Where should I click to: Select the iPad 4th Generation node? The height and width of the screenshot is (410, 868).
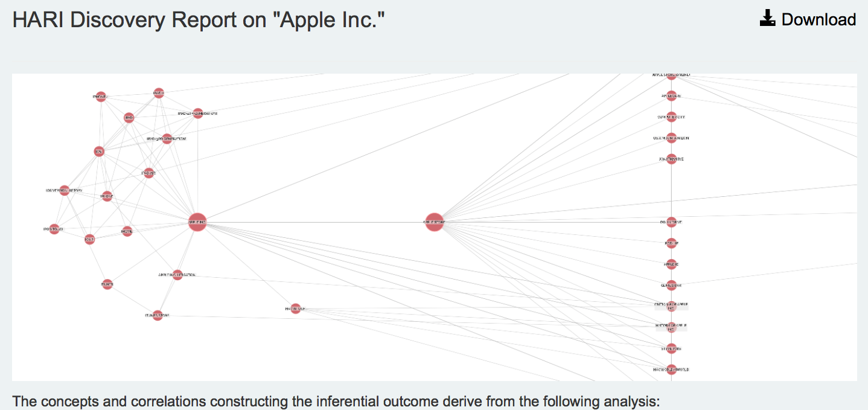pyautogui.click(x=197, y=113)
